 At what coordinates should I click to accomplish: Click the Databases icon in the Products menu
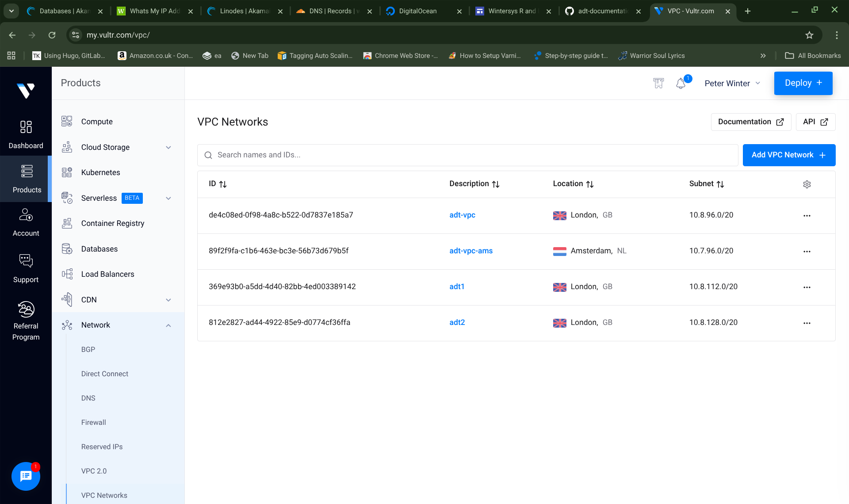[x=67, y=248]
